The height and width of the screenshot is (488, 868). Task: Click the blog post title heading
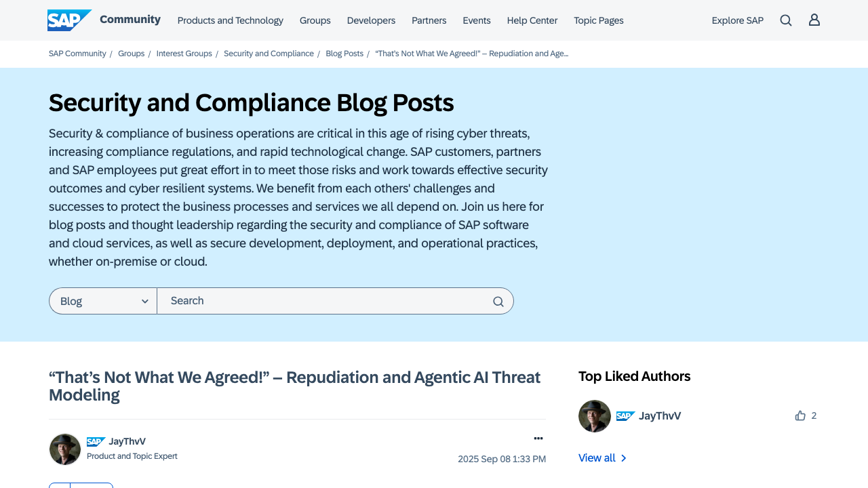point(295,386)
